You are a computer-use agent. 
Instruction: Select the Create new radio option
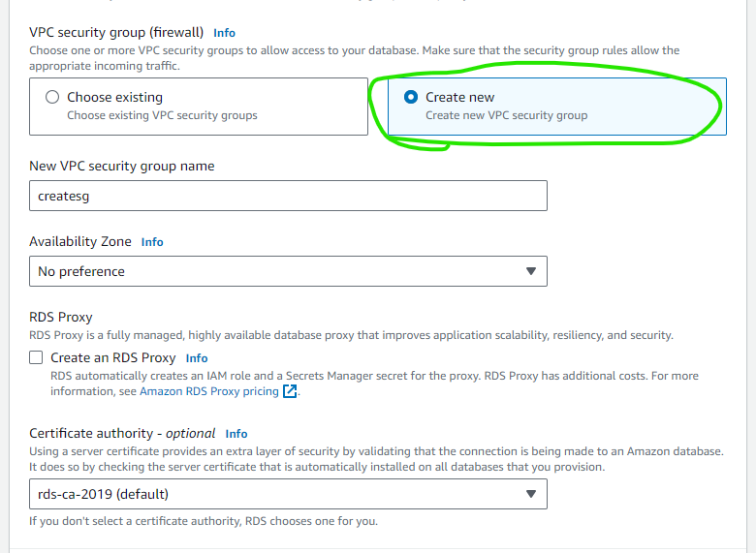(411, 97)
